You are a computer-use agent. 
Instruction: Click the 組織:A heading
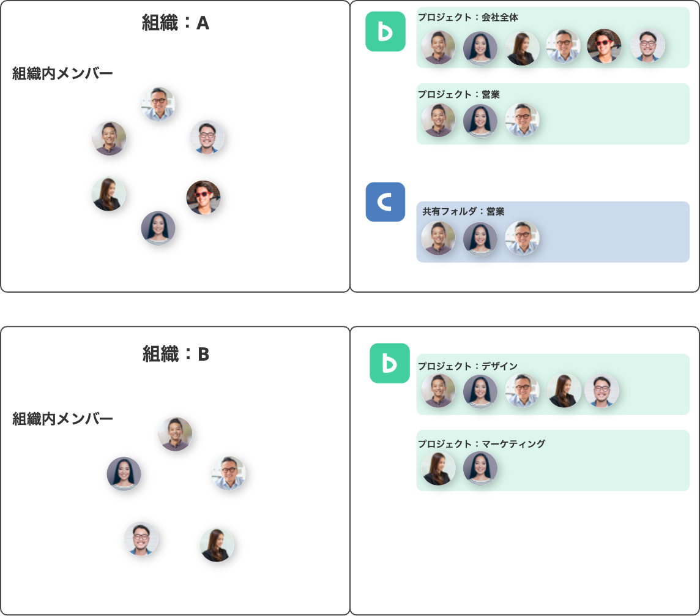(x=176, y=23)
